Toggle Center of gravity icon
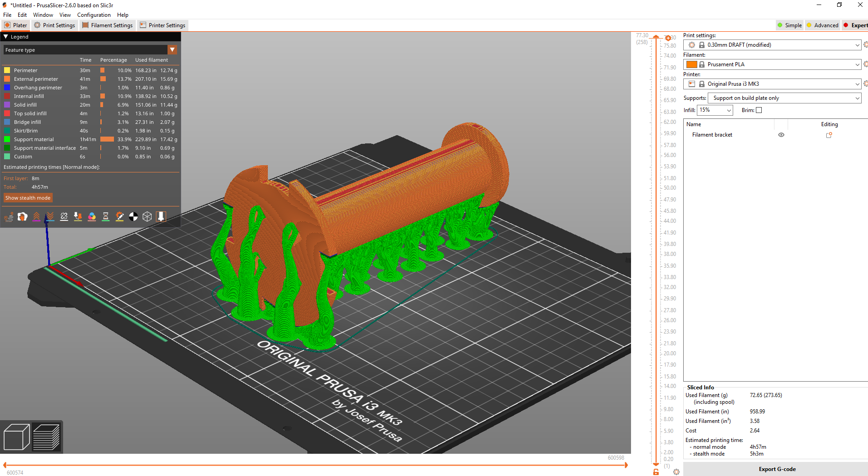This screenshot has height=476, width=868. [x=133, y=217]
